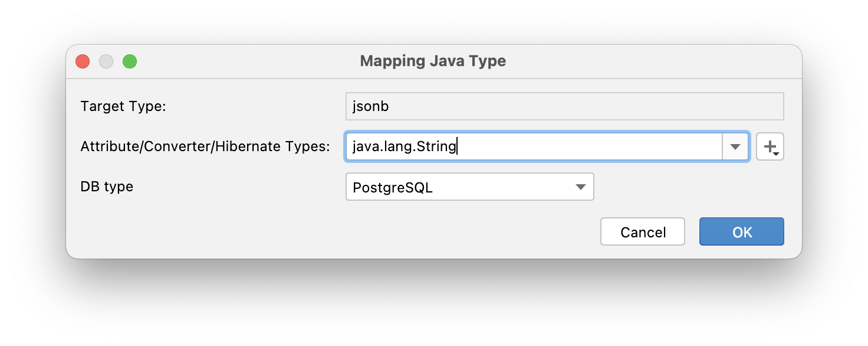
Task: Click the red close traffic light
Action: click(83, 61)
